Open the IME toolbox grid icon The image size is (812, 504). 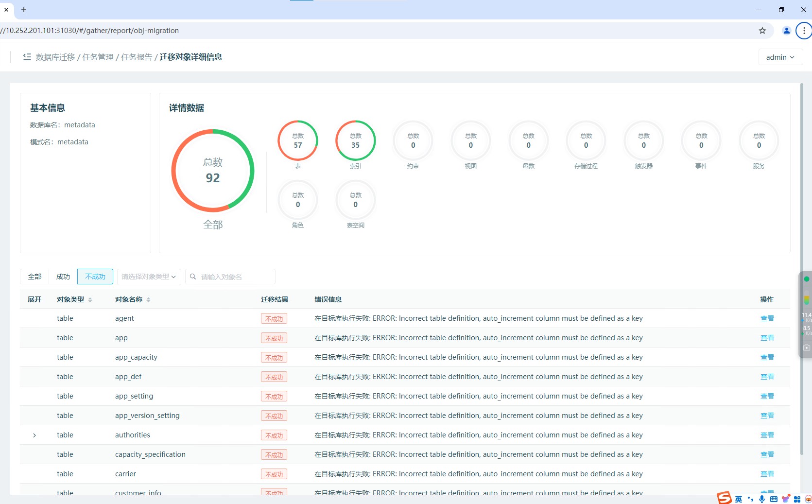(x=797, y=499)
